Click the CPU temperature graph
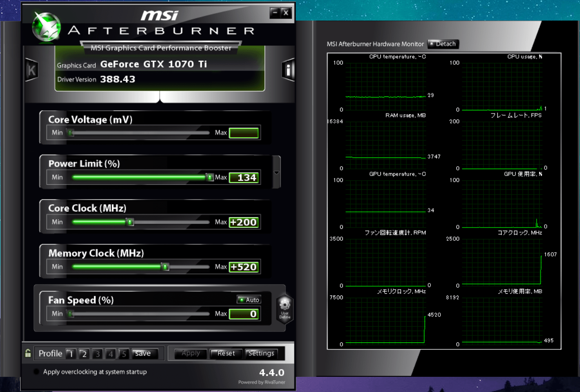The width and height of the screenshot is (580, 392). pos(385,86)
